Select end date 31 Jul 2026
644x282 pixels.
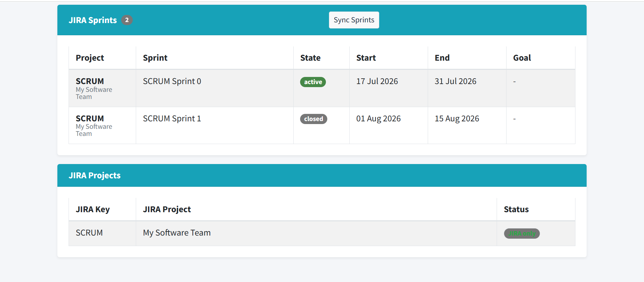point(456,81)
